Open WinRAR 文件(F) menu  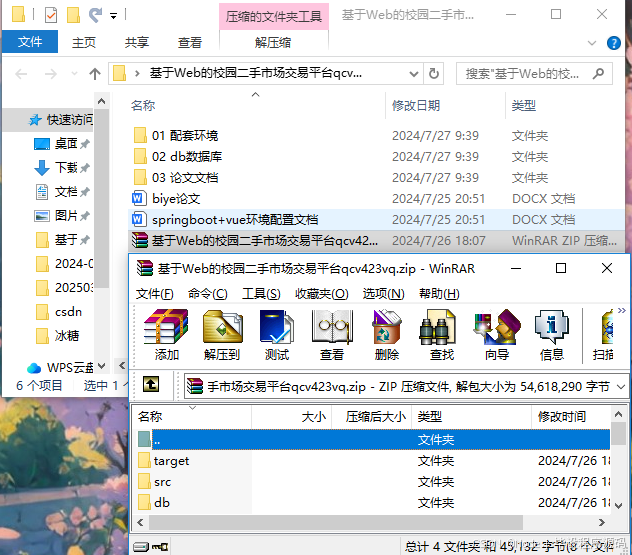(155, 294)
